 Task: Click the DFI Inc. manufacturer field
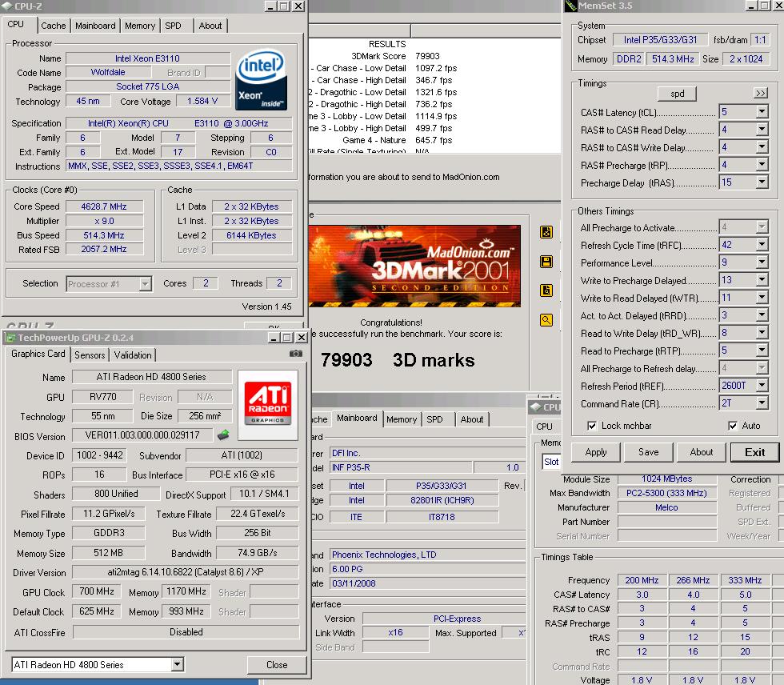tap(428, 453)
